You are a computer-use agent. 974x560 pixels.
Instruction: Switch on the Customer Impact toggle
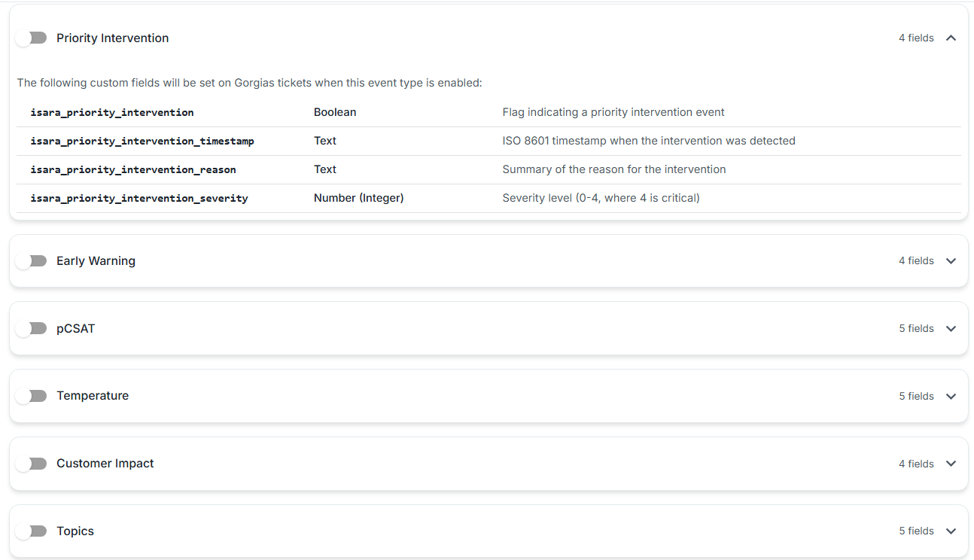[32, 464]
